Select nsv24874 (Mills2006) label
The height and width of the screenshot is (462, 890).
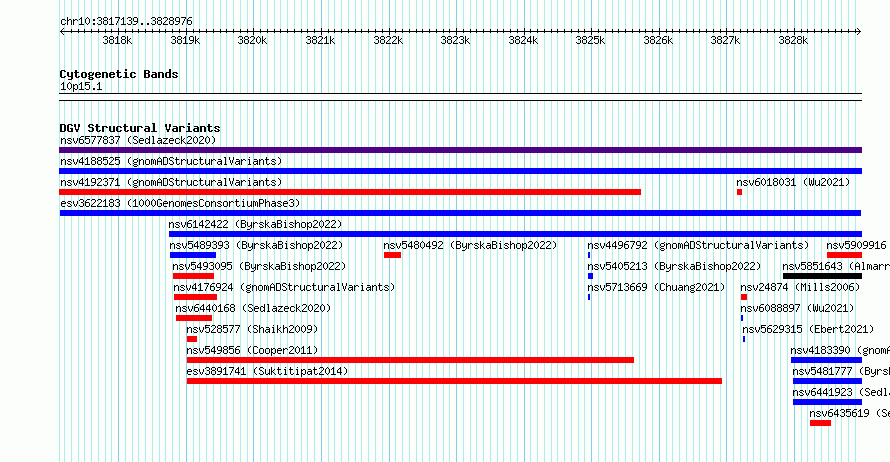click(x=800, y=287)
